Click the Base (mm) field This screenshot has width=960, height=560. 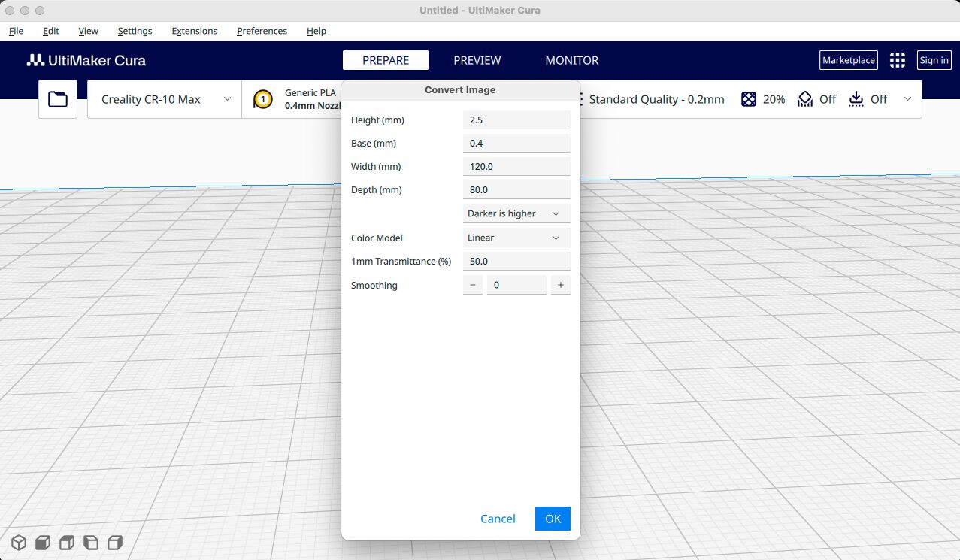coord(516,144)
